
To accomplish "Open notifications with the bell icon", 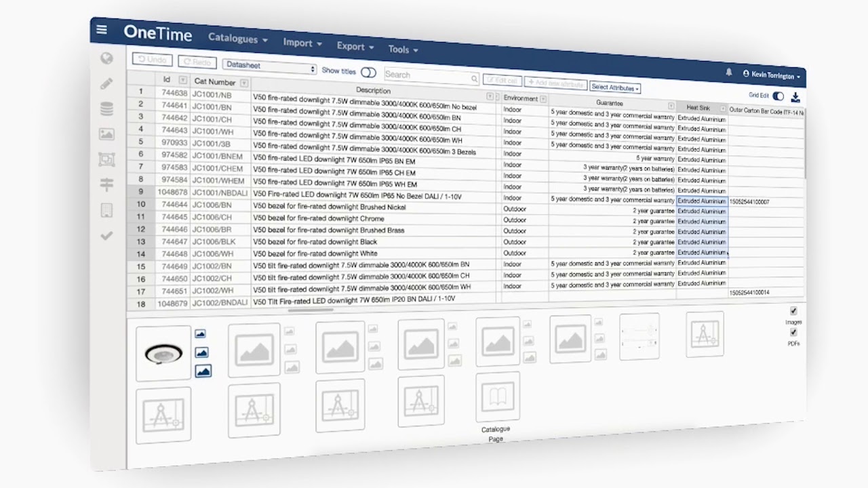I will (x=729, y=72).
